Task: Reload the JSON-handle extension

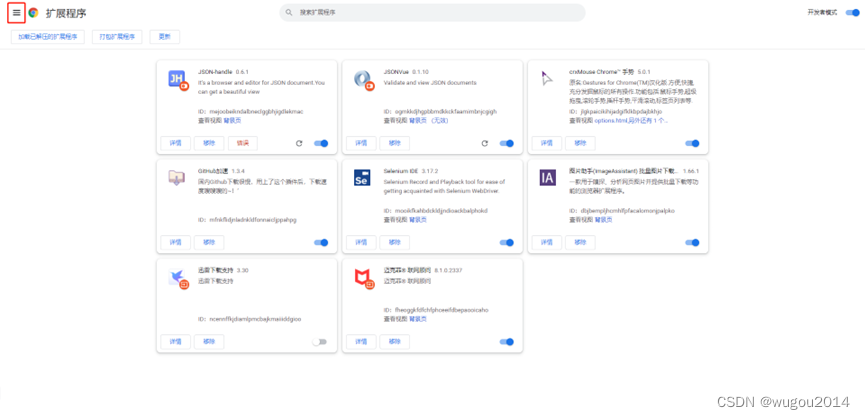Action: click(x=299, y=143)
